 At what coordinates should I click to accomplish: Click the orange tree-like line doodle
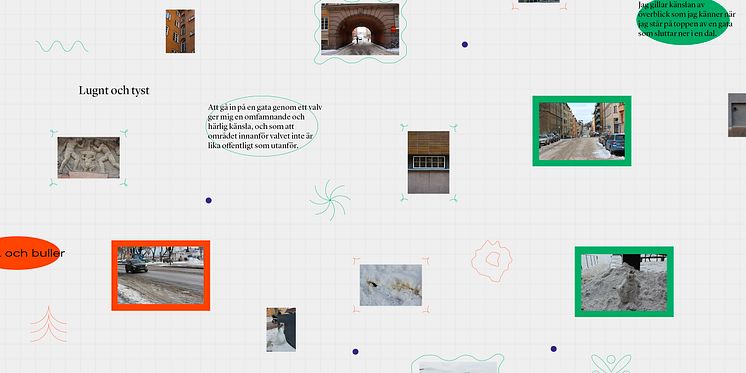click(x=48, y=324)
